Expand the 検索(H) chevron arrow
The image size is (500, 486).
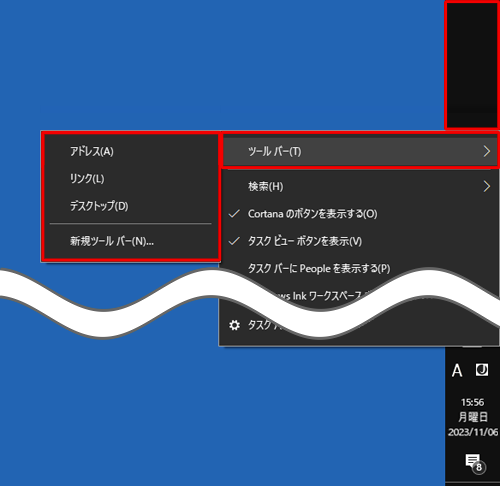[487, 187]
